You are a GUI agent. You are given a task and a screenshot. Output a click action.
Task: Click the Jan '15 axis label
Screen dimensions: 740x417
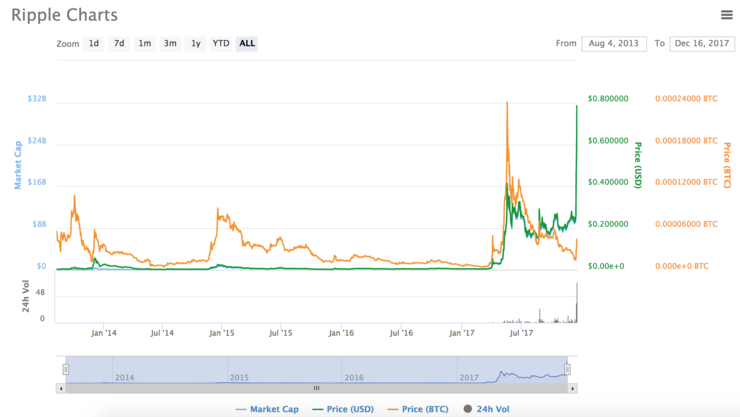(x=221, y=333)
